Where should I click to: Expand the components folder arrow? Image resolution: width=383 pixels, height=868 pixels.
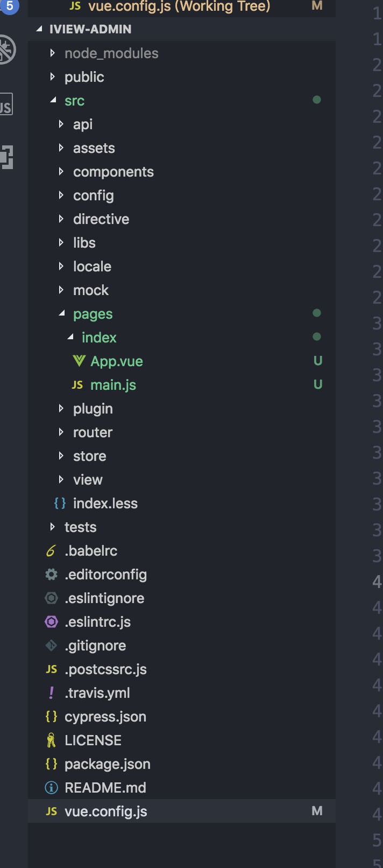pyautogui.click(x=61, y=171)
